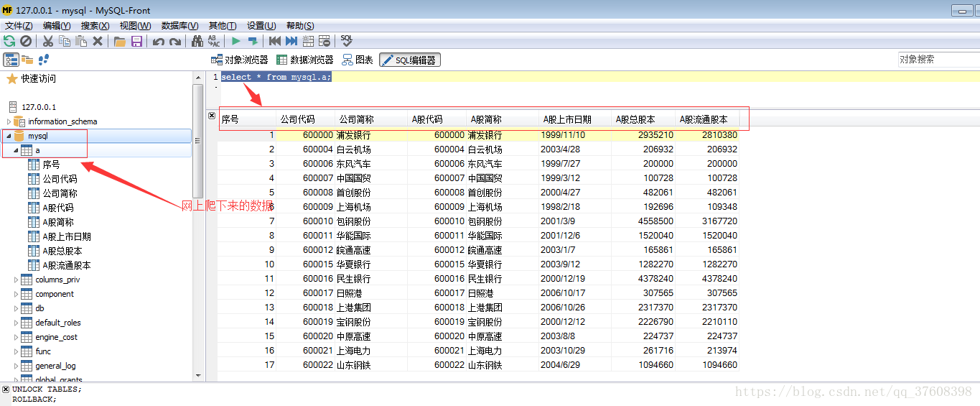Toggle the tree navigator view icon
Screen dimensions: 980x406
11,60
